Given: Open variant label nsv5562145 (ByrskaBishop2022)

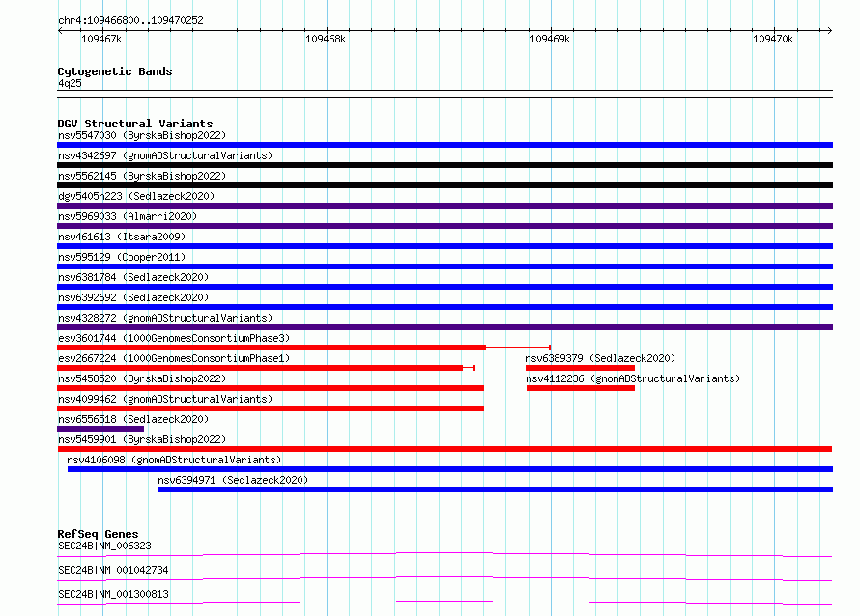Looking at the screenshot, I should tap(142, 176).
